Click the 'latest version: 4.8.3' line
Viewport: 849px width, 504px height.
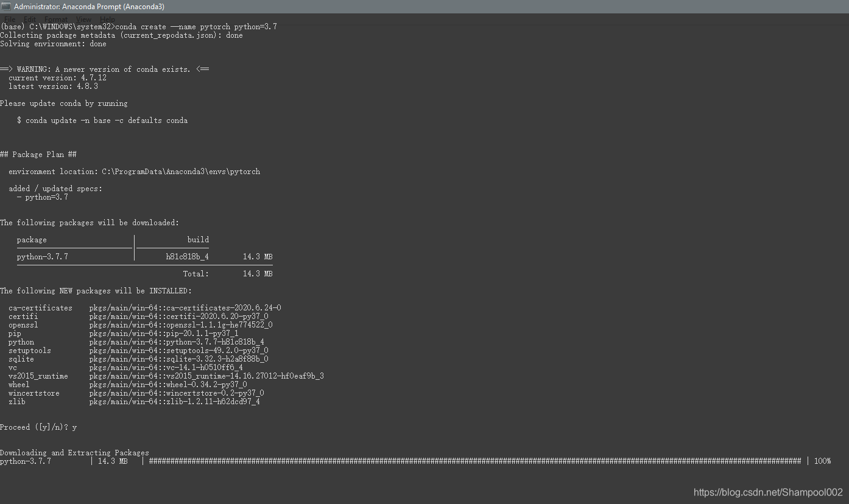[53, 86]
